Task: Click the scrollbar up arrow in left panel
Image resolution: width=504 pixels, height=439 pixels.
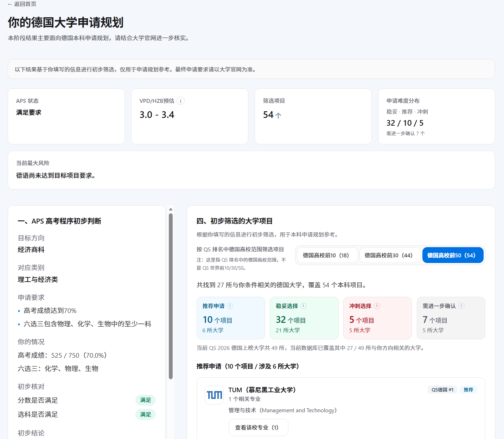Action: pos(171,209)
